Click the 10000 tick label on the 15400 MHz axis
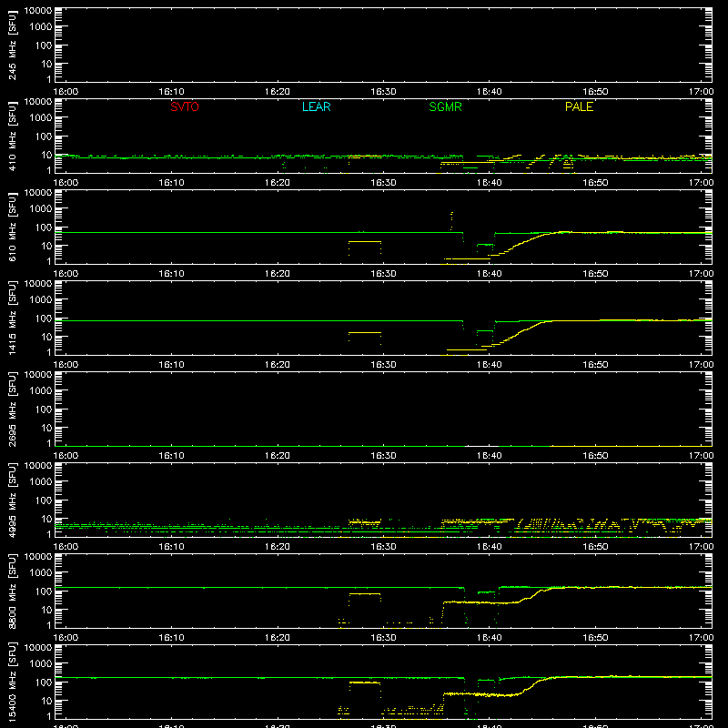This screenshot has width=728, height=728. pyautogui.click(x=38, y=648)
